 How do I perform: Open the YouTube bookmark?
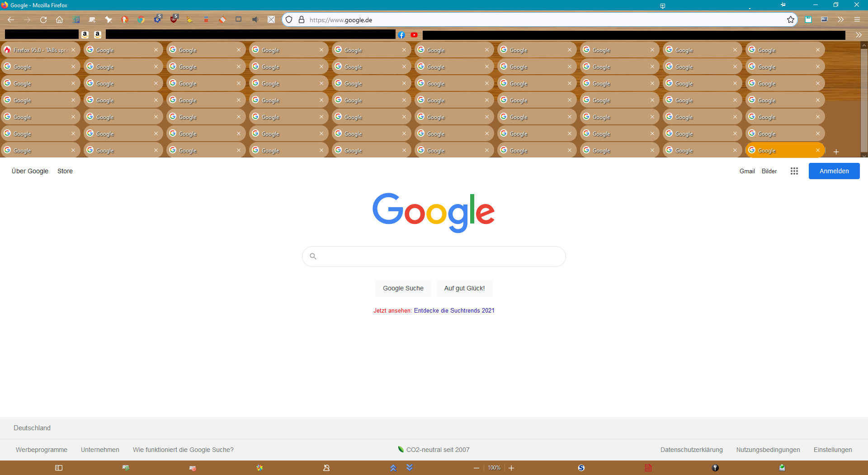(414, 35)
